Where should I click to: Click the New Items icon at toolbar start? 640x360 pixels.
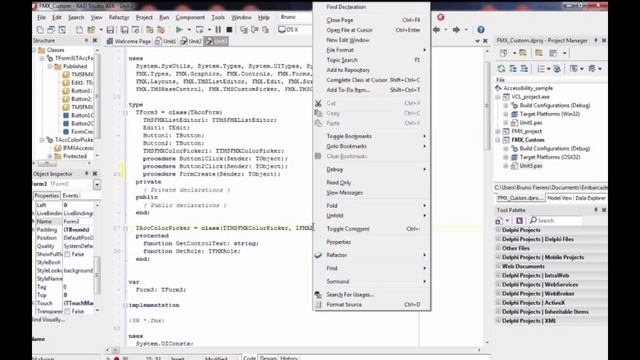(40, 30)
